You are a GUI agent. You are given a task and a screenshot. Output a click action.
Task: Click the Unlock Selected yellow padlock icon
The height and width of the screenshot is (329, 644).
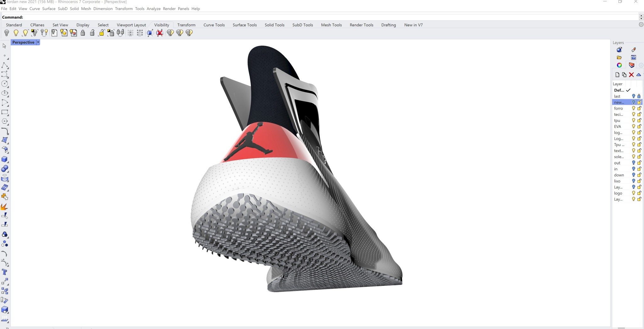click(x=102, y=33)
